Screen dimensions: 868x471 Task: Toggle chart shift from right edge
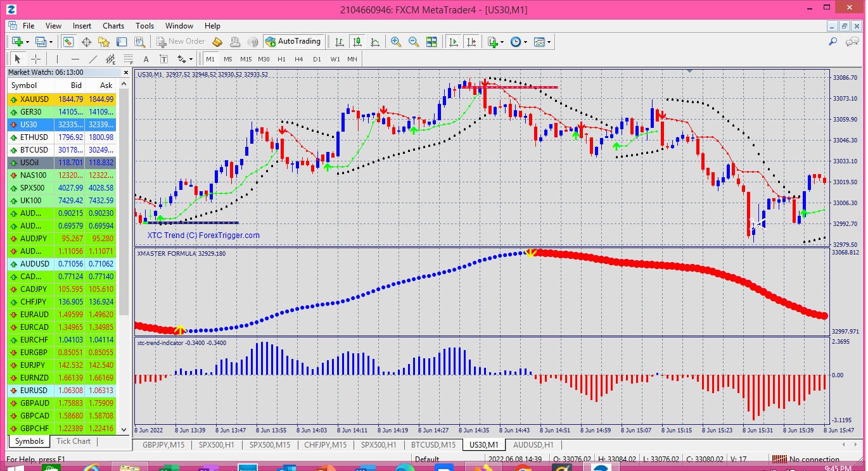click(471, 42)
